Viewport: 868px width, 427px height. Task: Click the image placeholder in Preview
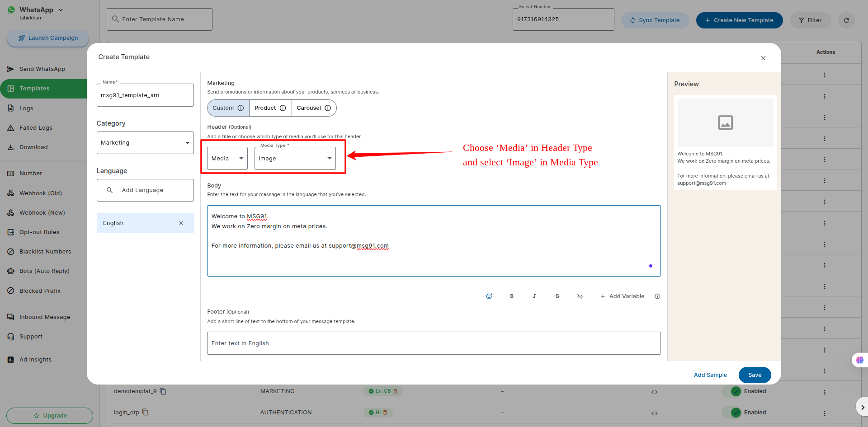tap(725, 122)
